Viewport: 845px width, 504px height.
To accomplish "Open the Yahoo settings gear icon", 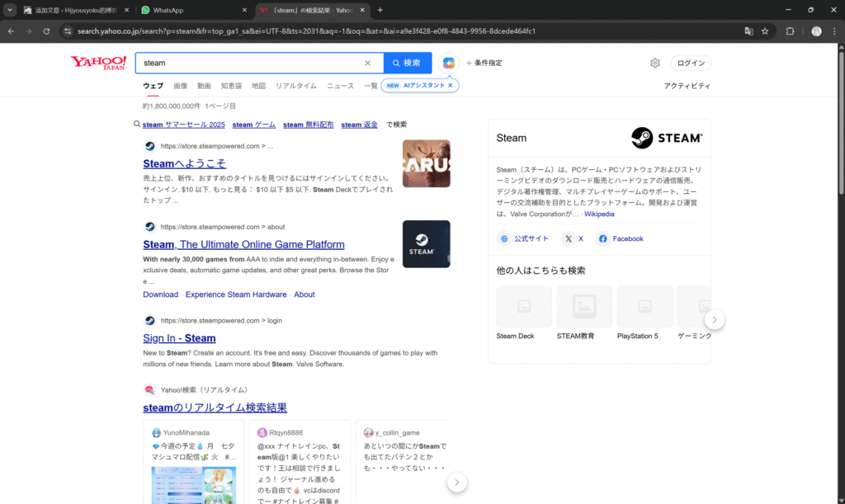I will [654, 63].
